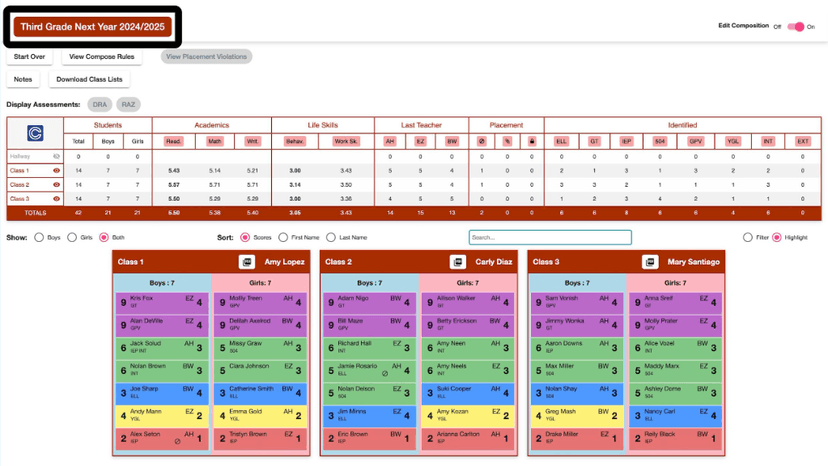Toggle the DRA assessment chip
Image resolution: width=828 pixels, height=466 pixels.
100,105
